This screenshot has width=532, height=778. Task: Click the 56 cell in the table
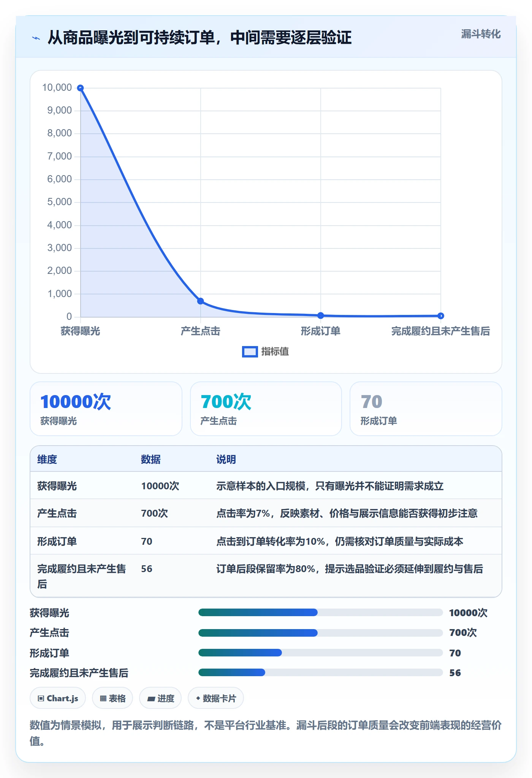(x=147, y=569)
